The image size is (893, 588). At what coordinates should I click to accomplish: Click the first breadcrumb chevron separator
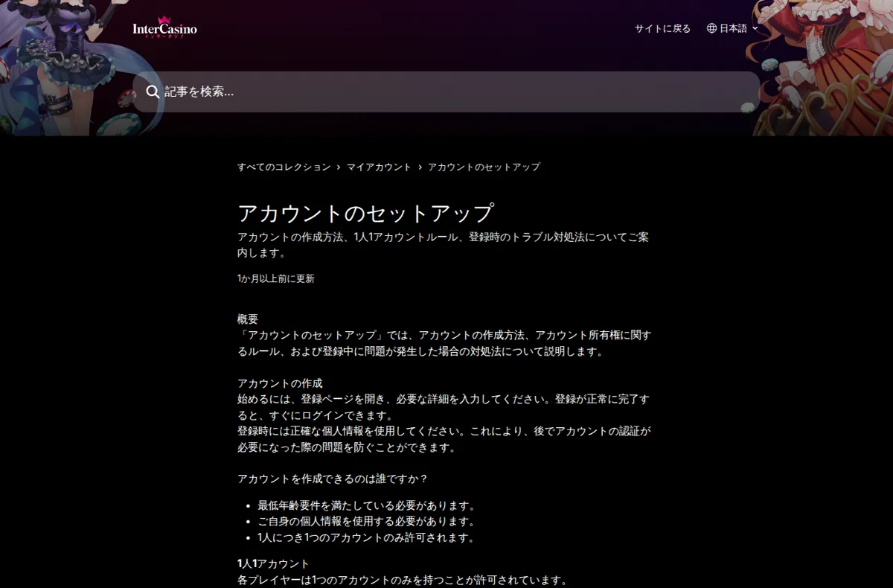(339, 167)
